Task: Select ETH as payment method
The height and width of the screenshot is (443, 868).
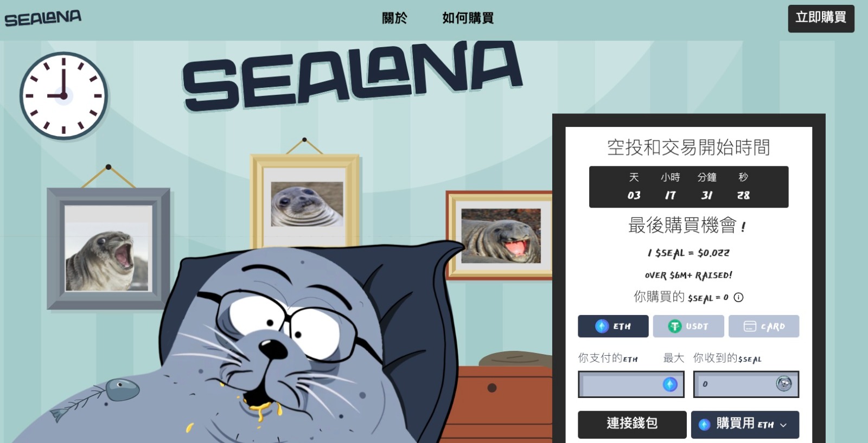Action: click(613, 326)
